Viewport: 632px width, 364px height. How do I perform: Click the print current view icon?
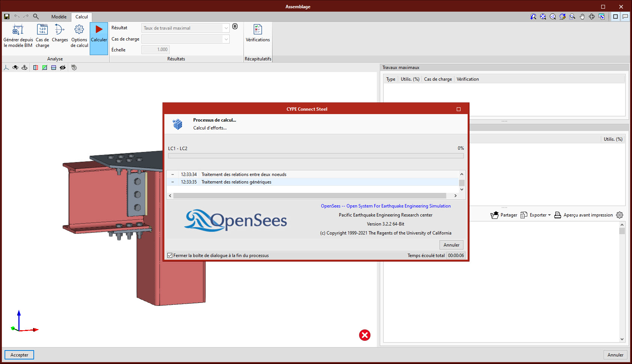[602, 17]
